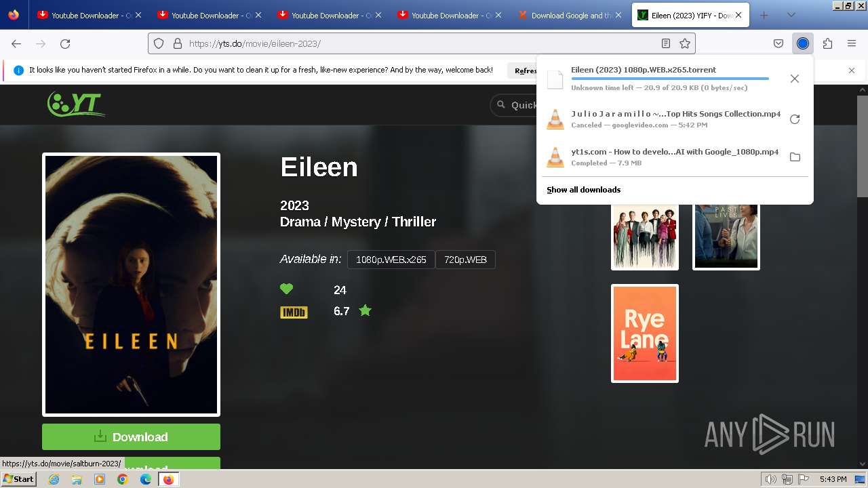Click the padlock connection icon
Screen dimensions: 868x488
178,43
